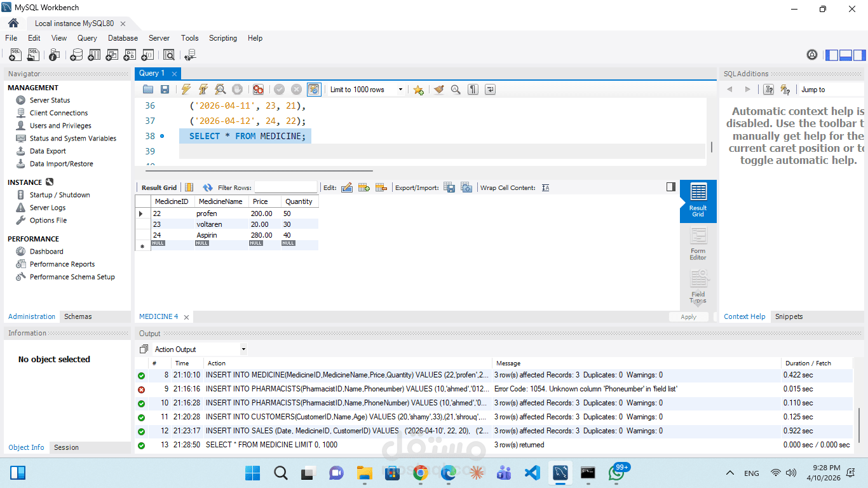Viewport: 868px width, 488px height.
Task: Open the Jump to dropdown in SQLAdditions
Action: (831, 90)
